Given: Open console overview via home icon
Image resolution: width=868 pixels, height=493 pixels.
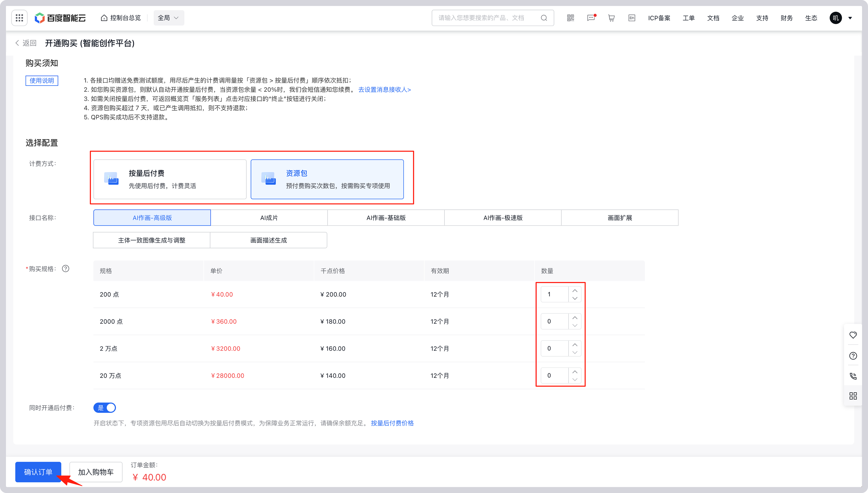Looking at the screenshot, I should click(104, 18).
